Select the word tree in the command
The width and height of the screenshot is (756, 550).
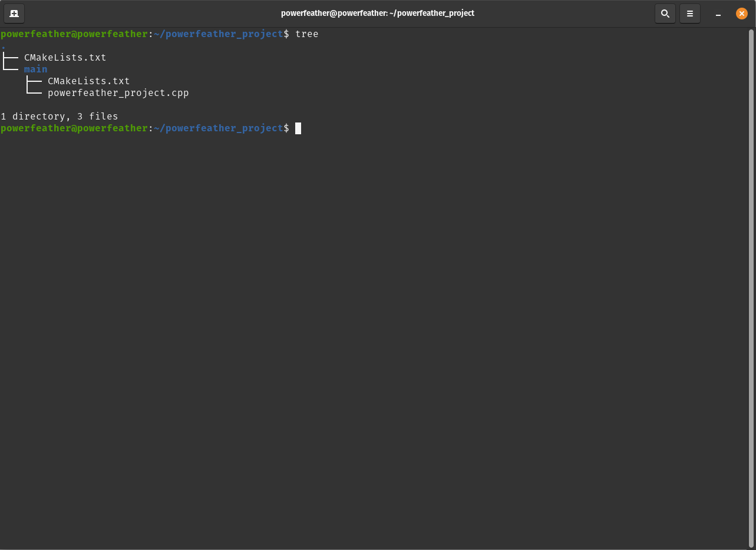[307, 34]
